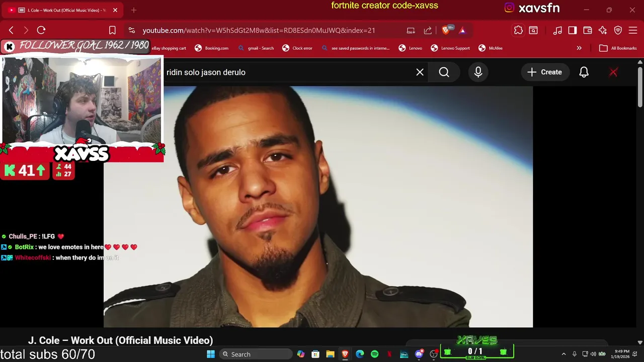Open Spotify from the taskbar
644x362 pixels.
coord(375,354)
